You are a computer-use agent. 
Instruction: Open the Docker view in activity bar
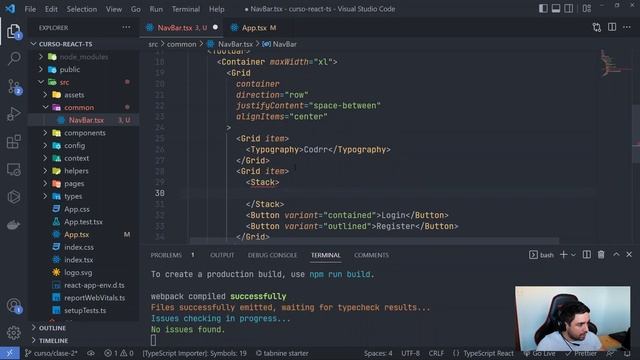click(x=14, y=225)
